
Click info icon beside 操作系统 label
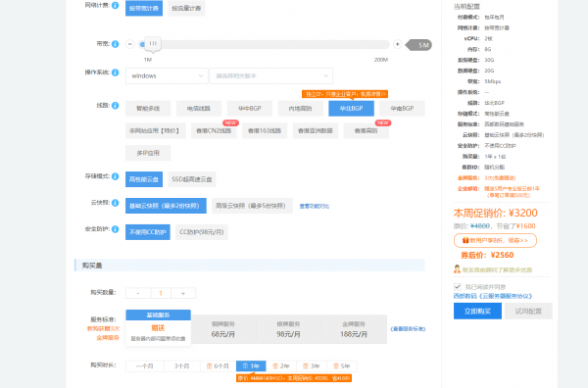click(115, 73)
